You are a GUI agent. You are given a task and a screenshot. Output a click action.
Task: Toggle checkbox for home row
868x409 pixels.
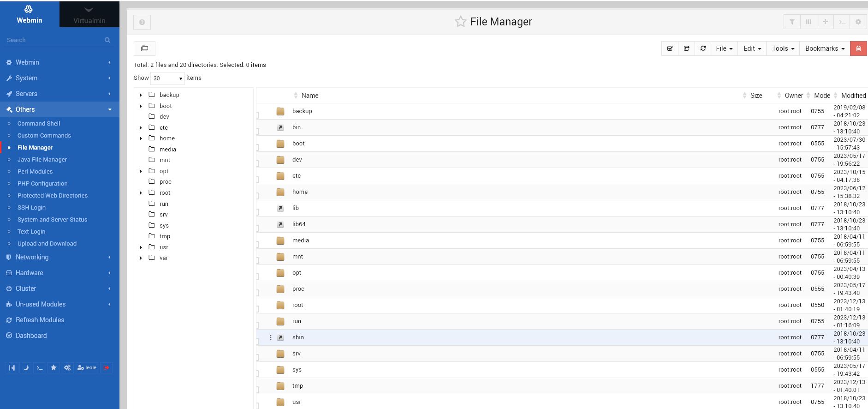tap(258, 196)
